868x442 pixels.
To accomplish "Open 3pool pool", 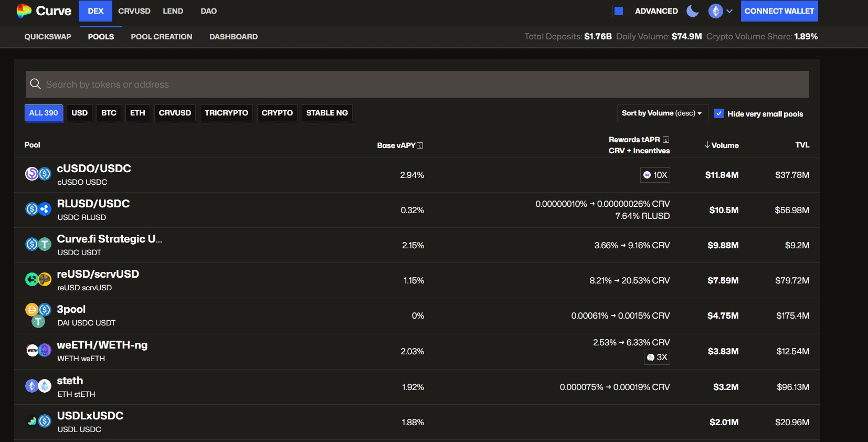I will pos(71,309).
